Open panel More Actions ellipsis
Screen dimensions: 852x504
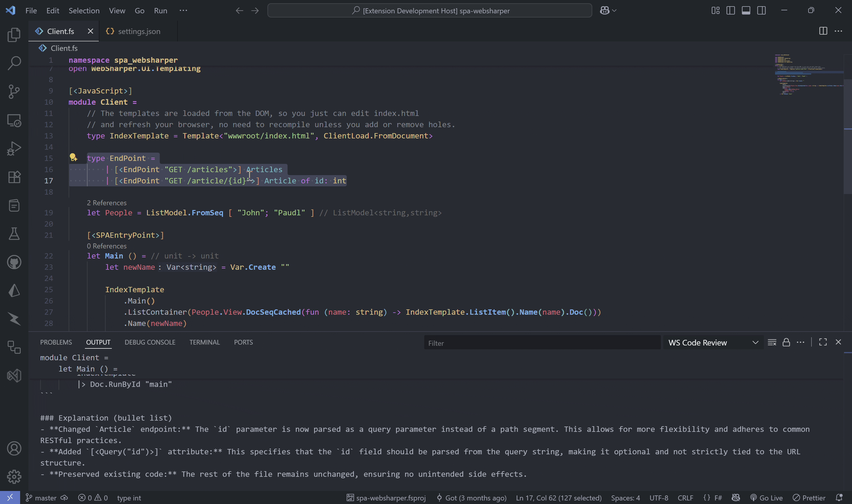pos(801,342)
